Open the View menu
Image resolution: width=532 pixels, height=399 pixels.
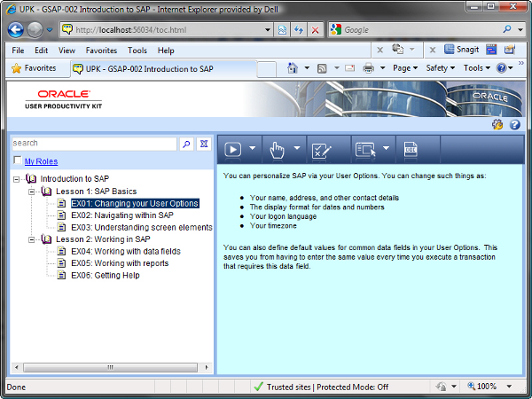click(66, 51)
